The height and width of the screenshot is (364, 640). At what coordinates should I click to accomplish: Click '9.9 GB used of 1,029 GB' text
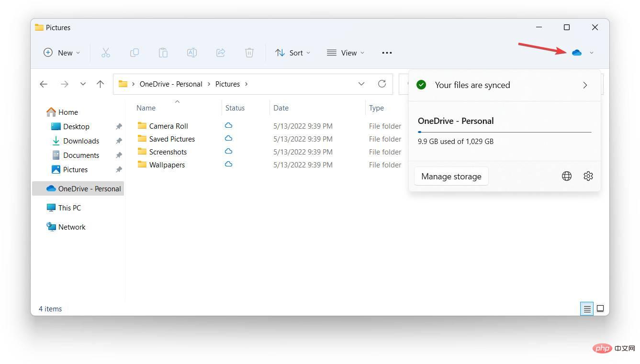pyautogui.click(x=456, y=142)
